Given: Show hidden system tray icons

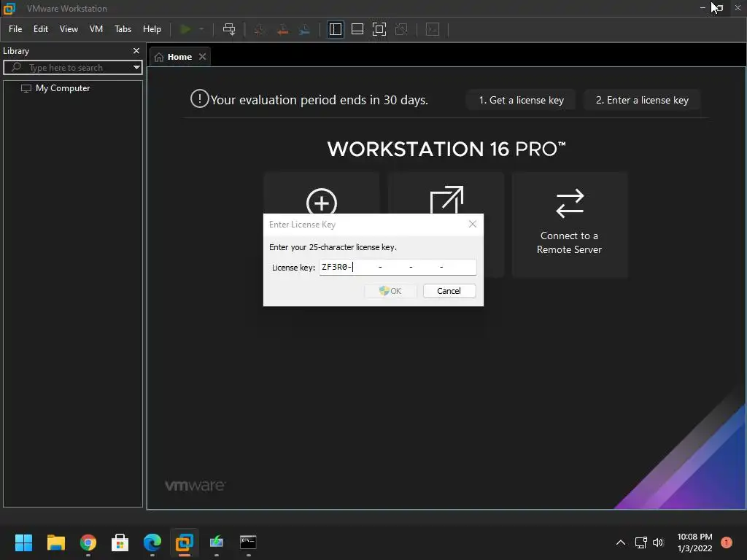Looking at the screenshot, I should (621, 542).
